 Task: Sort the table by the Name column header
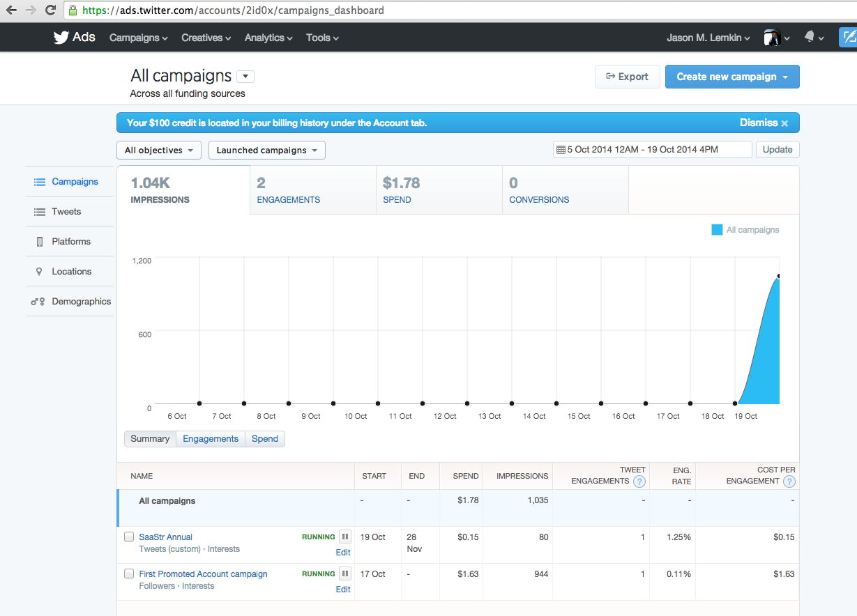tap(142, 476)
